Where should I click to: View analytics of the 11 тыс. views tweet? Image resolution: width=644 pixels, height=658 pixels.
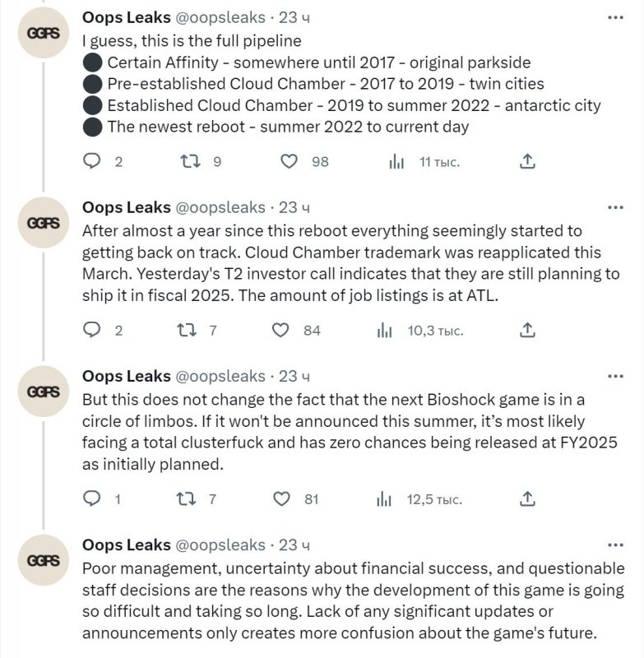pyautogui.click(x=397, y=161)
